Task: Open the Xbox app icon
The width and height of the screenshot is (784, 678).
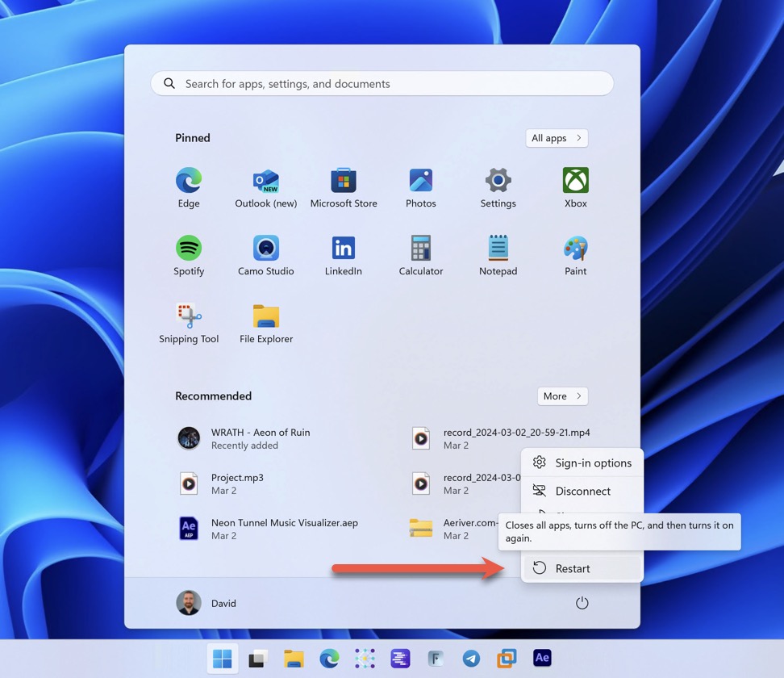Action: [575, 182]
